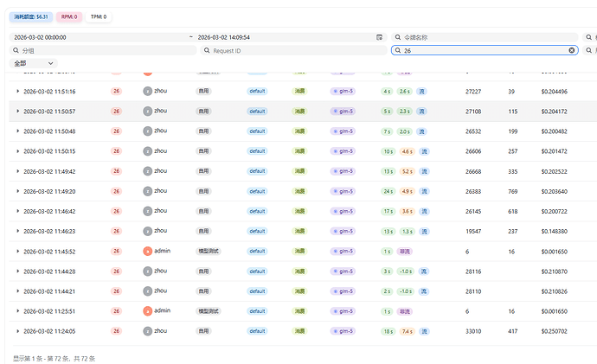Click the channel 26 tag in the 11:24:05 row
Image resolution: width=597 pixels, height=364 pixels.
(x=116, y=331)
